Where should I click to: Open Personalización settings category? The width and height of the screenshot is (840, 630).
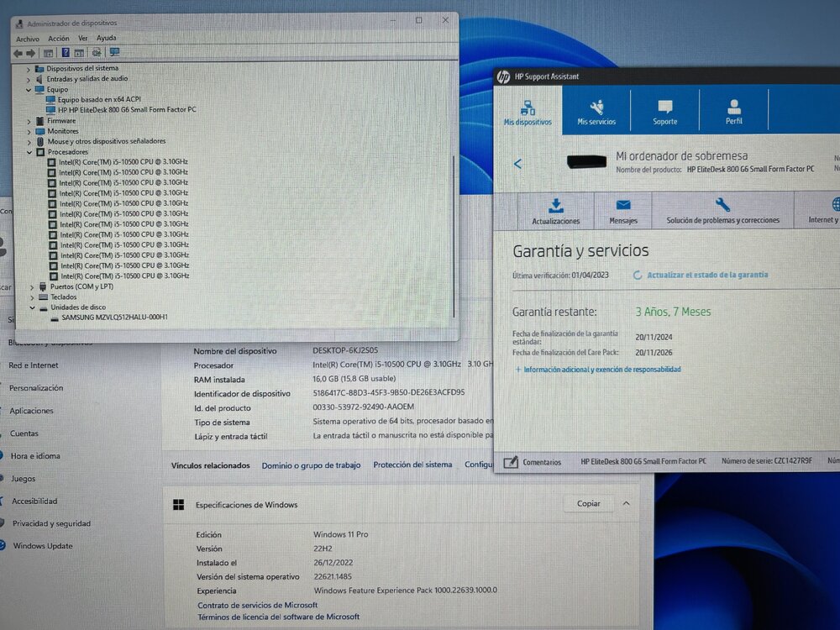pyautogui.click(x=36, y=388)
